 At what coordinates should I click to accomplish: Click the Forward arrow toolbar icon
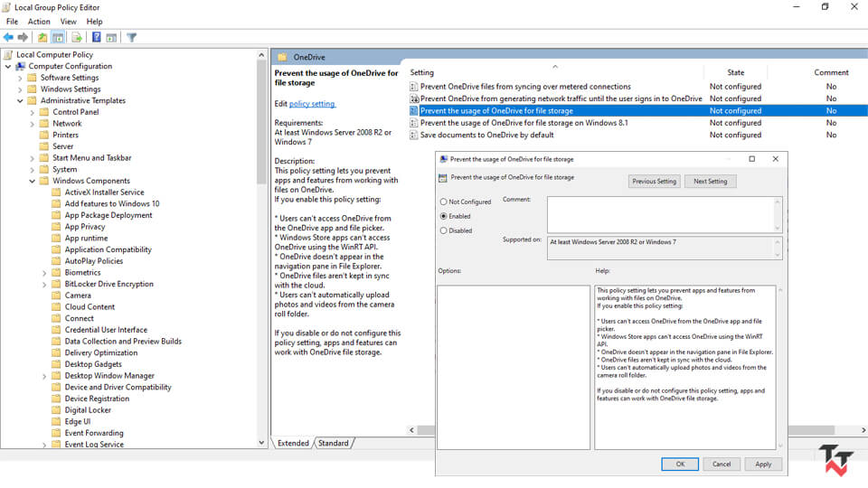(x=23, y=37)
